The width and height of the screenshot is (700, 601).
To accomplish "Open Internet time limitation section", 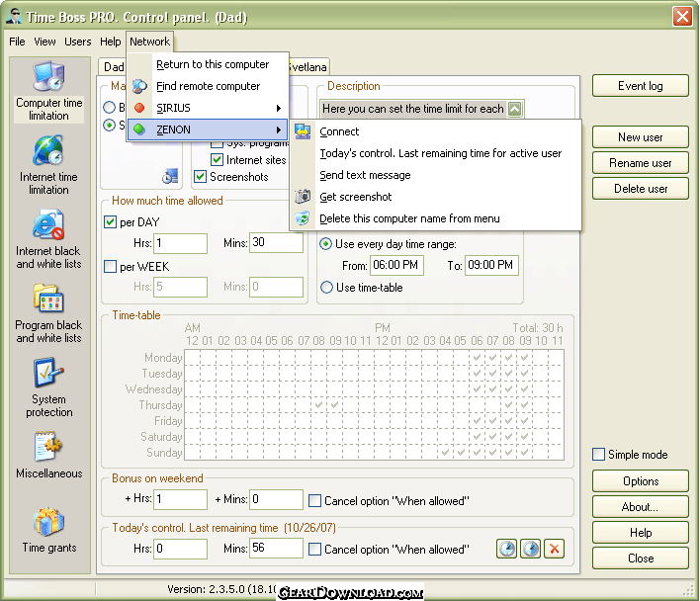I will click(x=49, y=165).
